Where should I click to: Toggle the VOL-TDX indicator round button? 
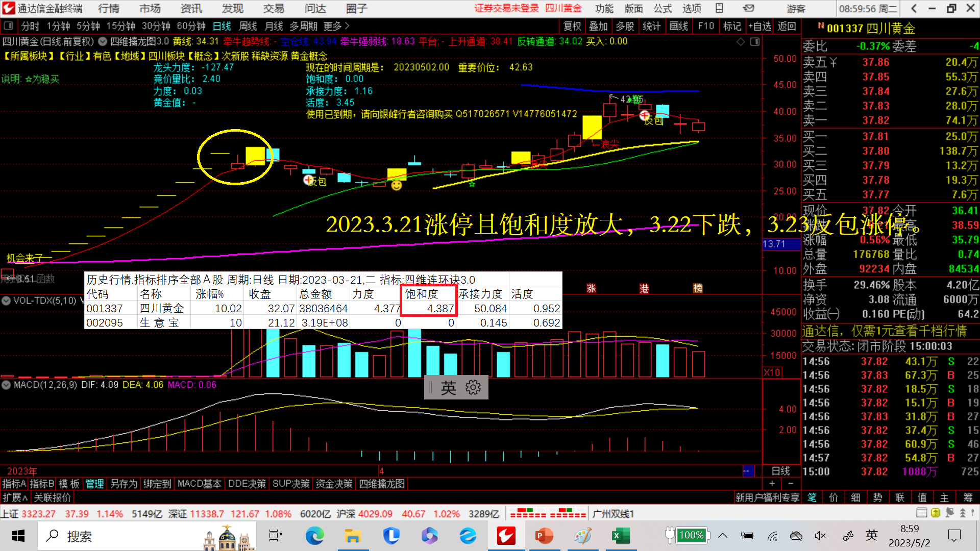pos(6,300)
